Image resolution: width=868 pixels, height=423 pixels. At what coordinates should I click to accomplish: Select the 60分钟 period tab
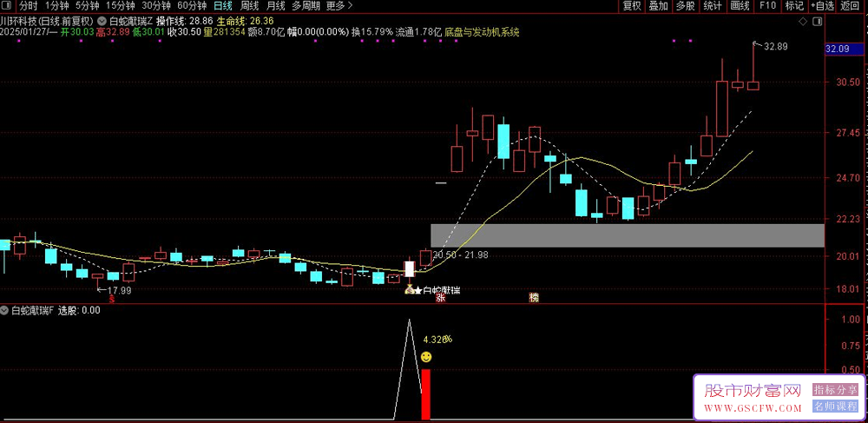coord(191,6)
